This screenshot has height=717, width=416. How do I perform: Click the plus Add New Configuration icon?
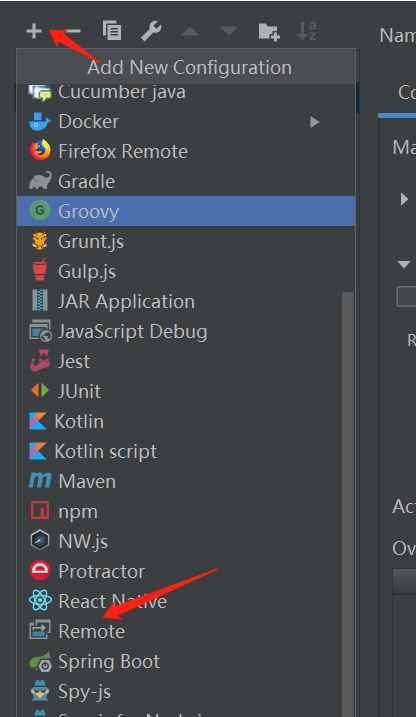click(x=34, y=32)
